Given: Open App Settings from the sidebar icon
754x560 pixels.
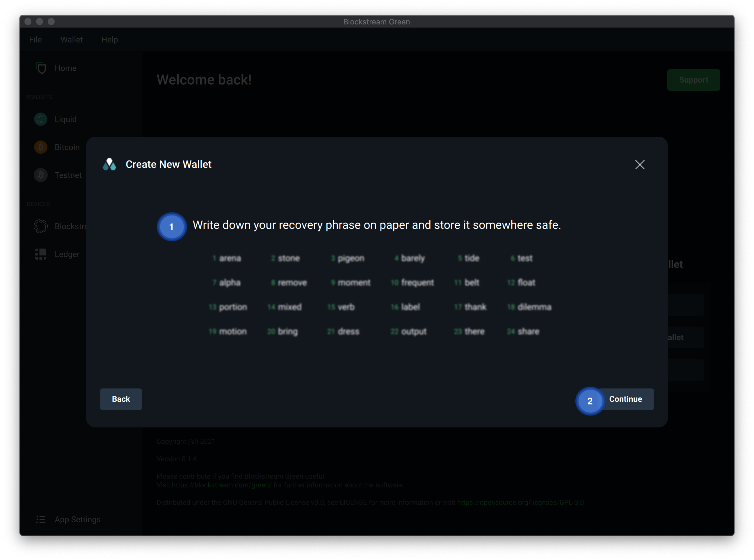Looking at the screenshot, I should coord(41,519).
